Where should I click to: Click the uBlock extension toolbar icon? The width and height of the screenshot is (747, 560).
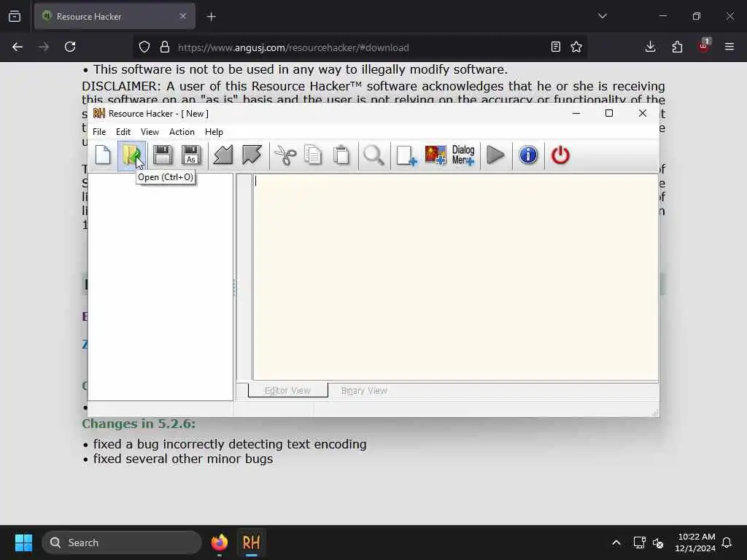tap(704, 46)
